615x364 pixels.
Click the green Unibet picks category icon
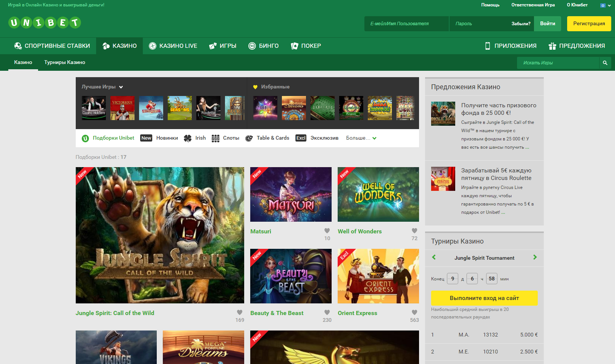click(x=85, y=138)
